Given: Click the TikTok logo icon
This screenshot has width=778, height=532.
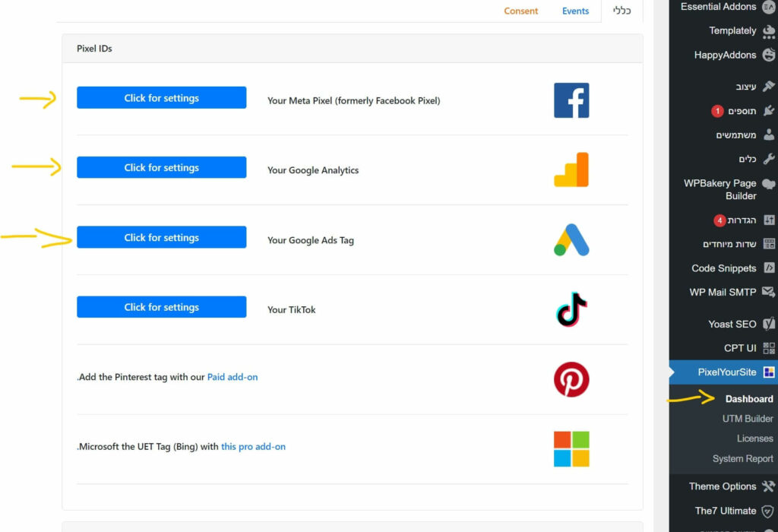Looking at the screenshot, I should click(571, 309).
